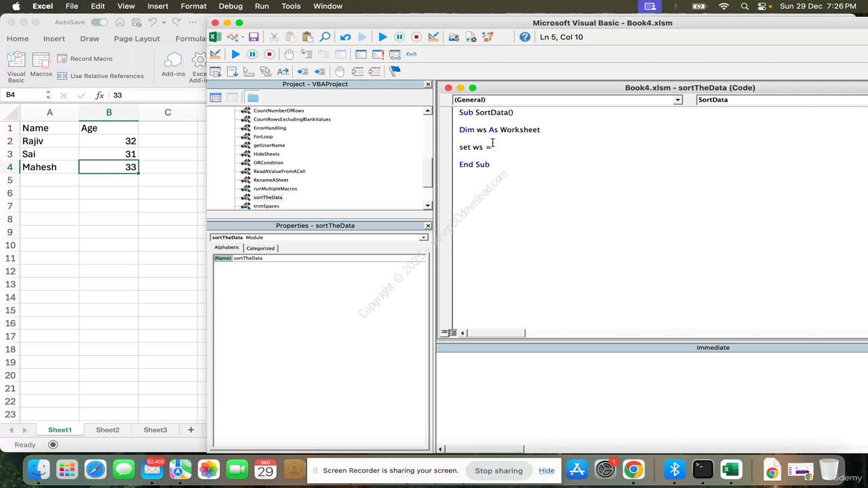The image size is (868, 488).
Task: Click the Quick Info edit icon
Action: [x=248, y=71]
